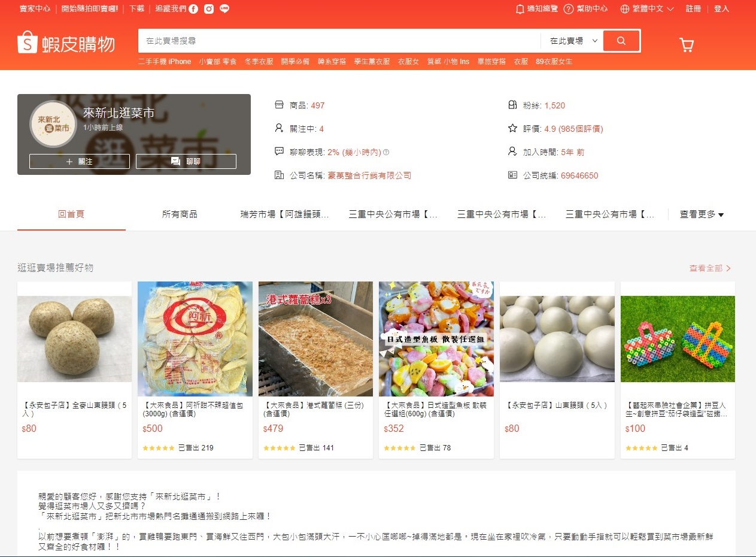Click suggested search 89衣服女生
The width and height of the screenshot is (756, 557).
coord(554,62)
